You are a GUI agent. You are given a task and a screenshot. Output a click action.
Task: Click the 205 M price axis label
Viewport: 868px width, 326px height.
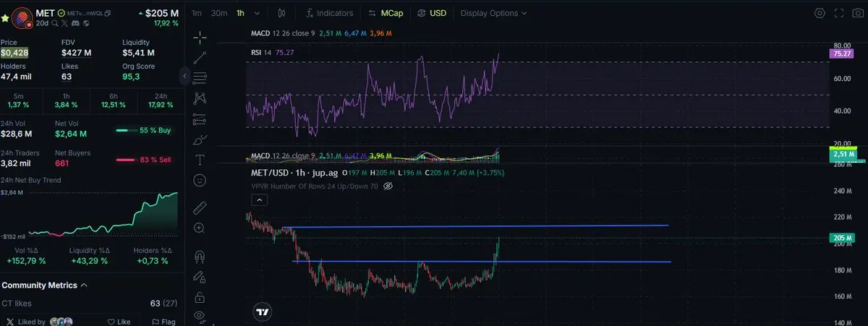(842, 237)
